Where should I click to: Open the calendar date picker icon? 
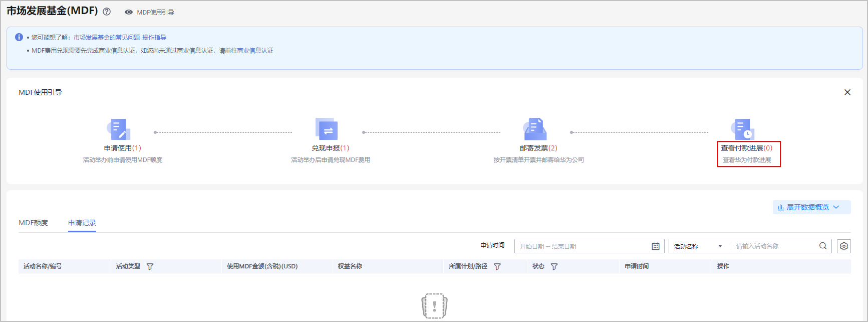(x=655, y=246)
